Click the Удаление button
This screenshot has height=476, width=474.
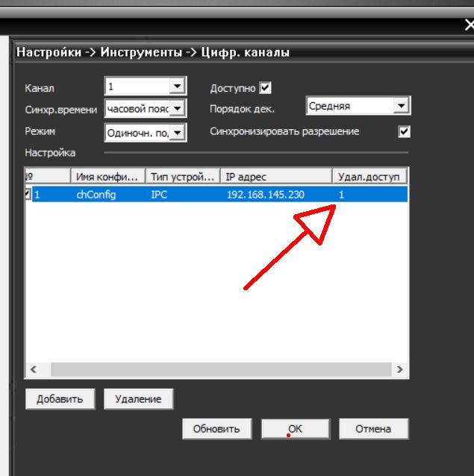138,399
